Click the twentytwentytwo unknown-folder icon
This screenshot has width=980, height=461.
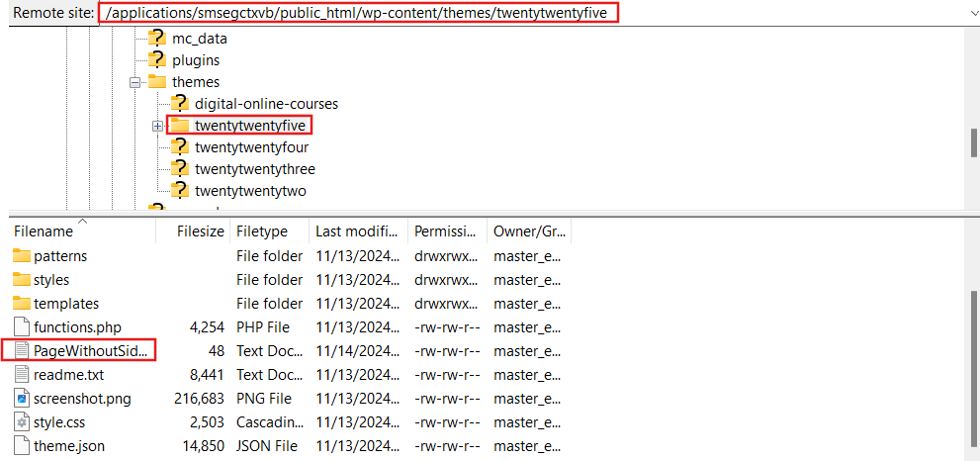(x=179, y=190)
